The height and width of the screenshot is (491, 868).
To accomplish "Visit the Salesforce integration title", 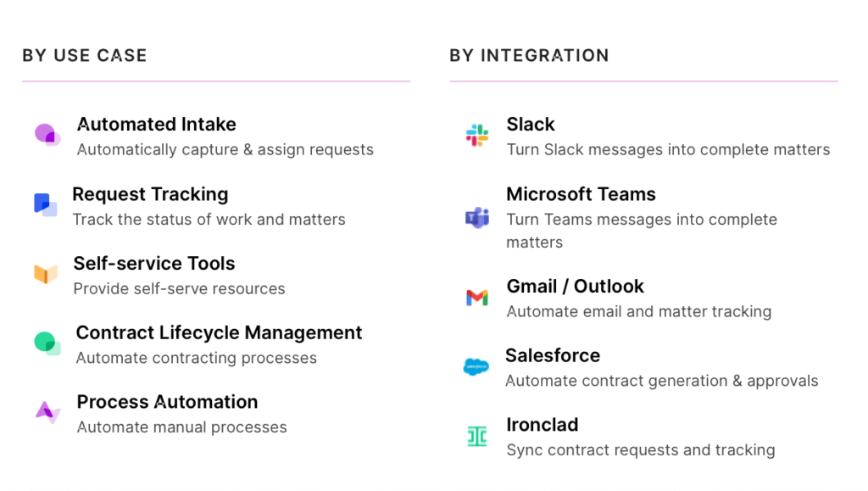I will (x=553, y=356).
